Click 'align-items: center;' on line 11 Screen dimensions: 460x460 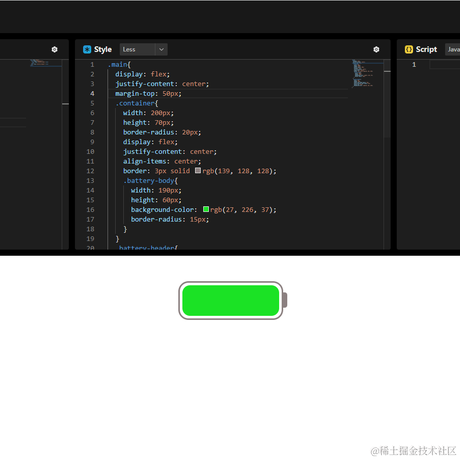click(x=162, y=161)
